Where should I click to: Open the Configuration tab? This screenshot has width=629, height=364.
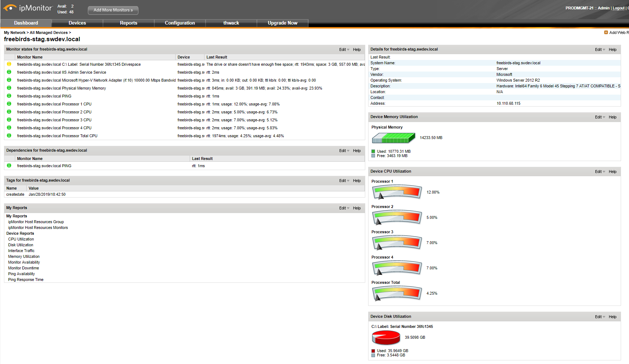click(180, 23)
